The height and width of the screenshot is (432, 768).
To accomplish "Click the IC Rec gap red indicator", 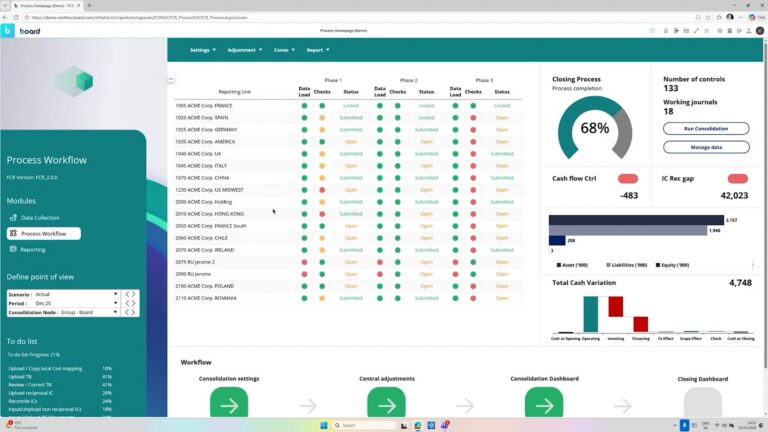I will point(738,179).
